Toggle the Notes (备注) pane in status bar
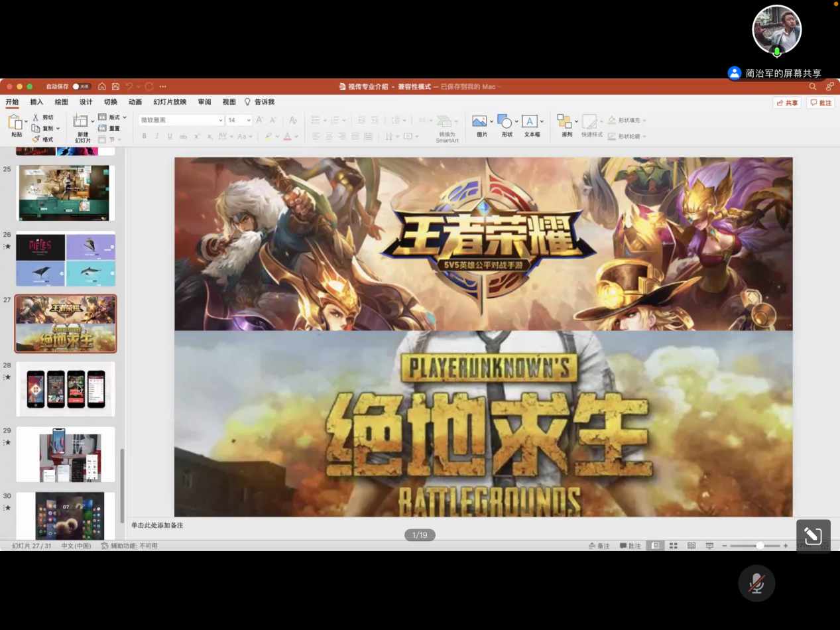 [x=599, y=546]
